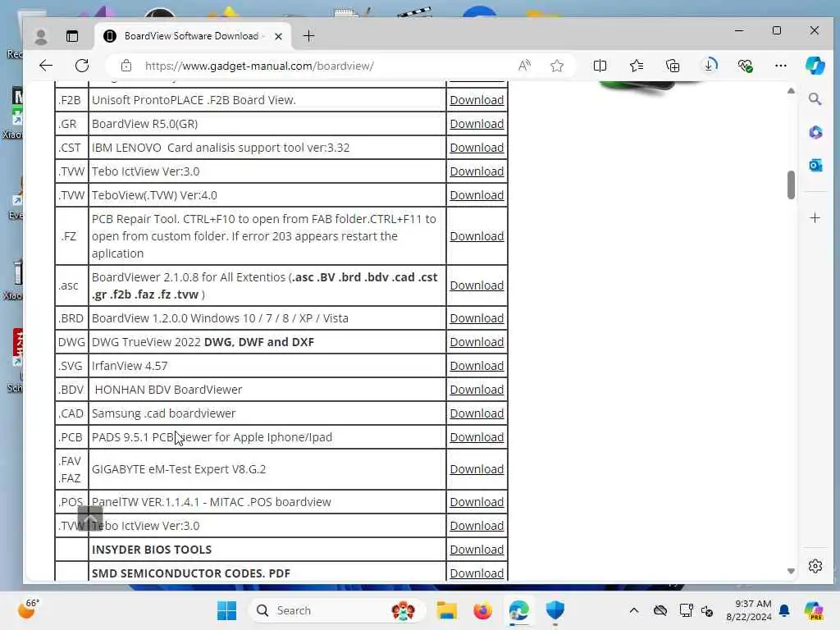Click the taskbar Search box
The width and height of the screenshot is (840, 630).
[x=336, y=610]
